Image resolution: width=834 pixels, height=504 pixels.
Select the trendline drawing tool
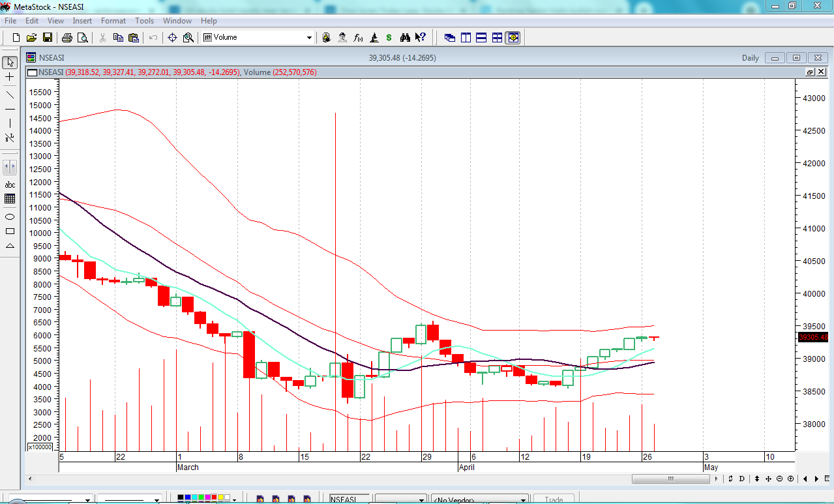10,94
